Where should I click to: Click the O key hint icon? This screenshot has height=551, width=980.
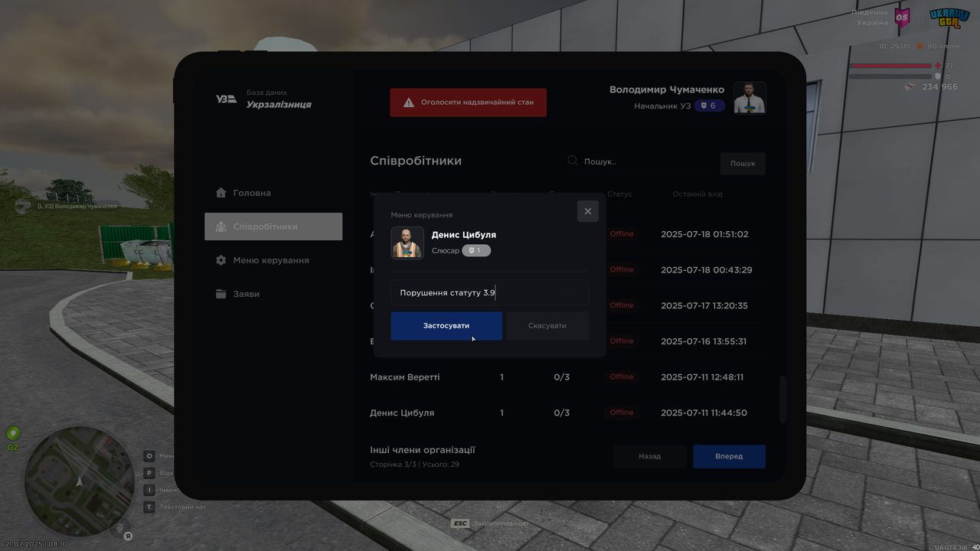click(x=150, y=456)
